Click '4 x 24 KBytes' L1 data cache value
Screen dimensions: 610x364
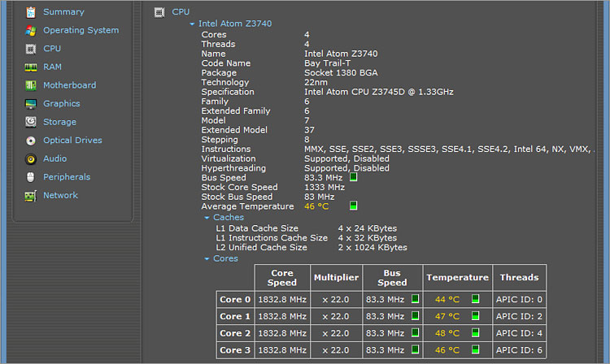click(x=368, y=228)
